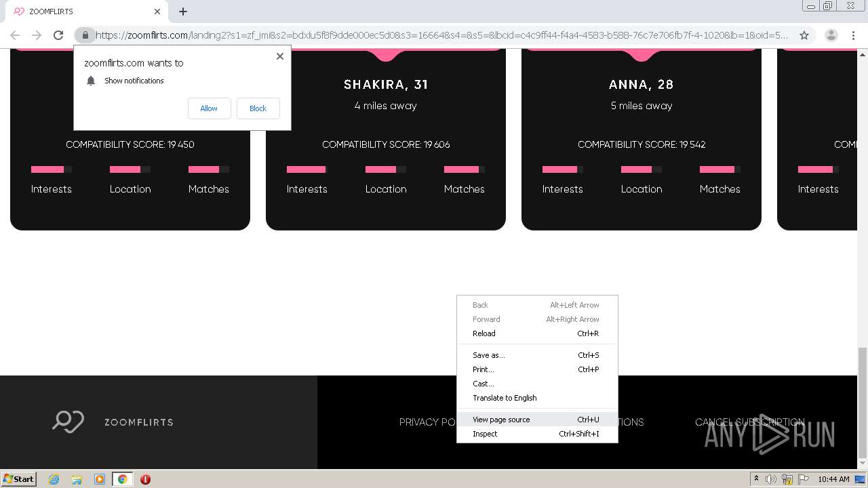The height and width of the screenshot is (488, 868).
Task: Click Shakira's Location progress bar
Action: 386,169
